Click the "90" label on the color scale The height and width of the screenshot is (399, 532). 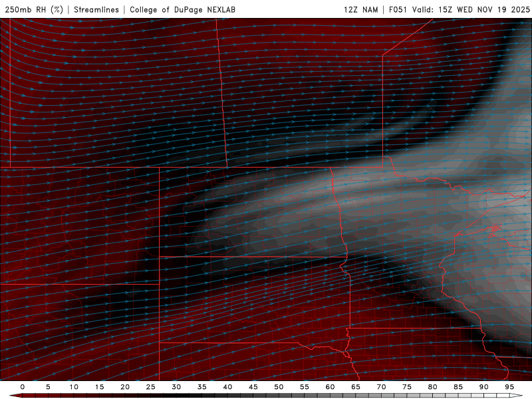(484, 387)
